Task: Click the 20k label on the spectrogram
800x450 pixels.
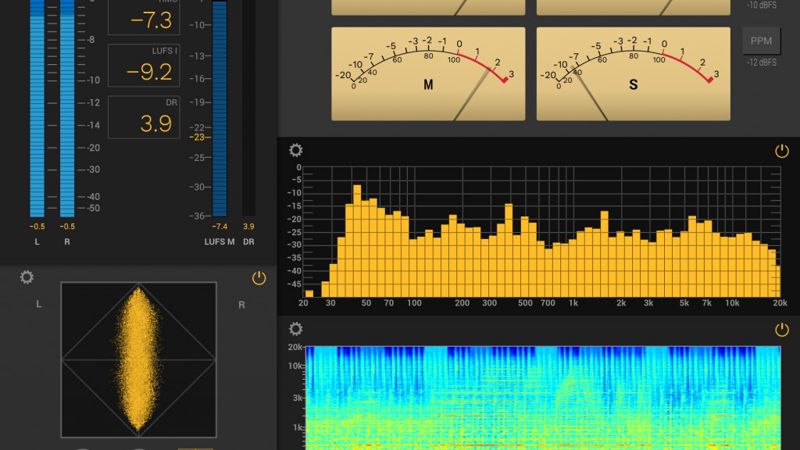Action: pos(295,347)
